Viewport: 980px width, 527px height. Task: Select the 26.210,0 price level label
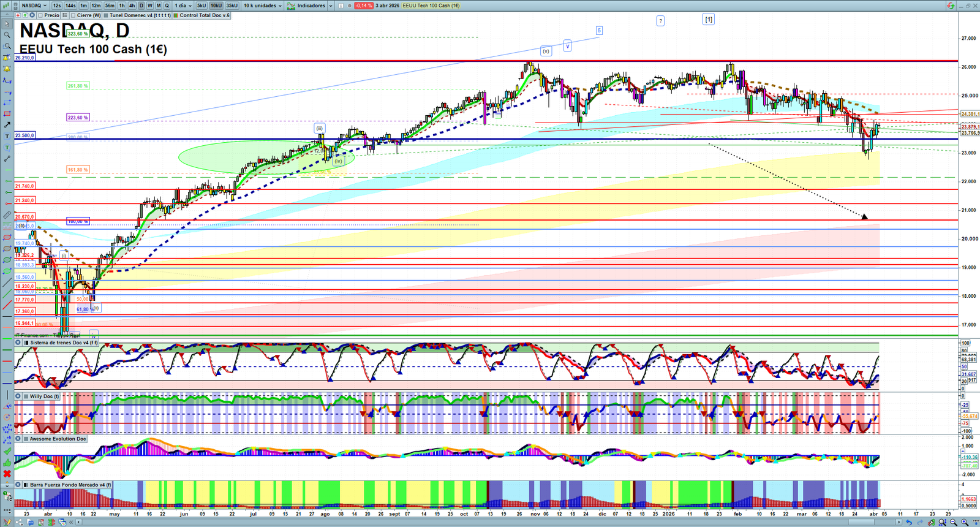point(24,58)
